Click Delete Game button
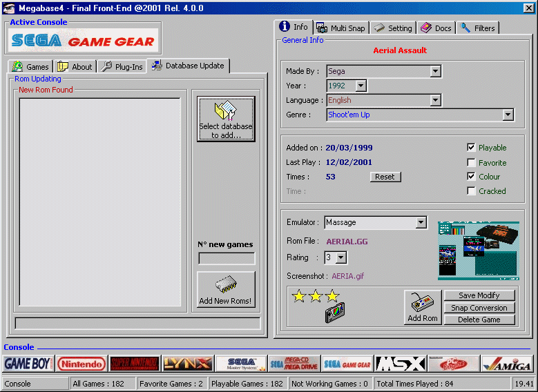 click(x=479, y=320)
